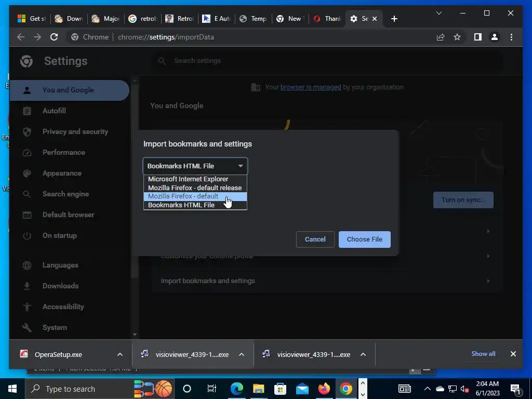The height and width of the screenshot is (399, 532).
Task: Open Downloads settings section
Action: [x=60, y=286]
